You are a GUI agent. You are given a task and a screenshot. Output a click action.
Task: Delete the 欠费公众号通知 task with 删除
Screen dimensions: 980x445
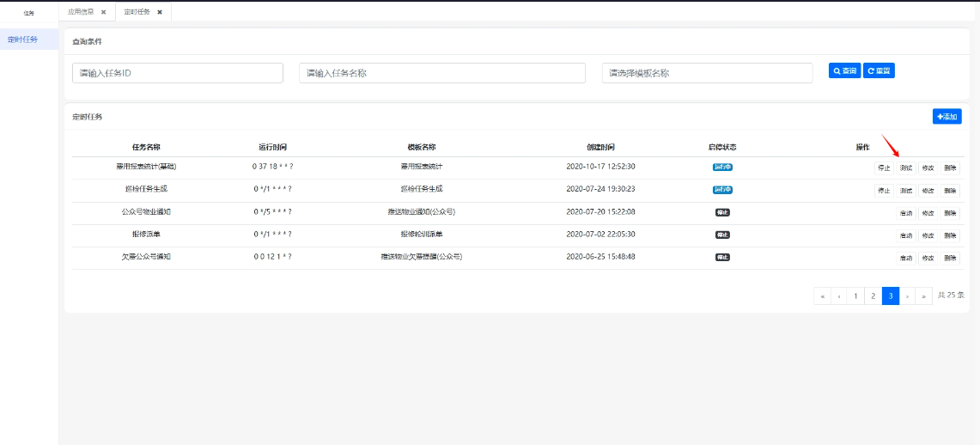pyautogui.click(x=950, y=258)
